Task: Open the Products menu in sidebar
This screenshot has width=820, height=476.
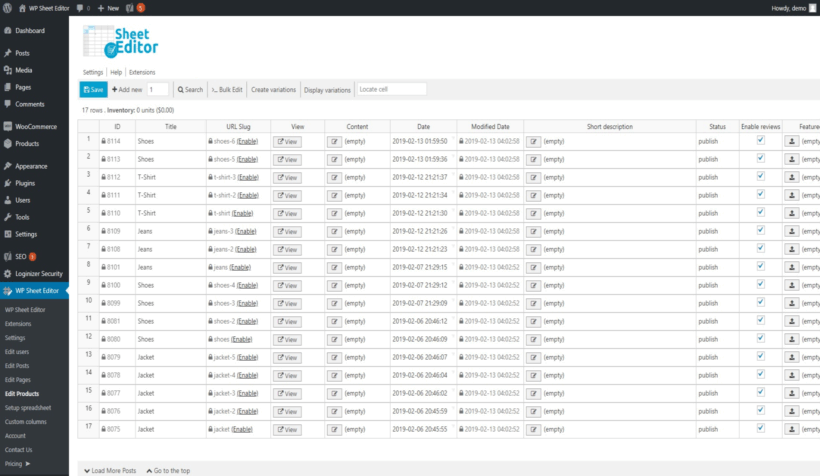Action: pos(27,144)
